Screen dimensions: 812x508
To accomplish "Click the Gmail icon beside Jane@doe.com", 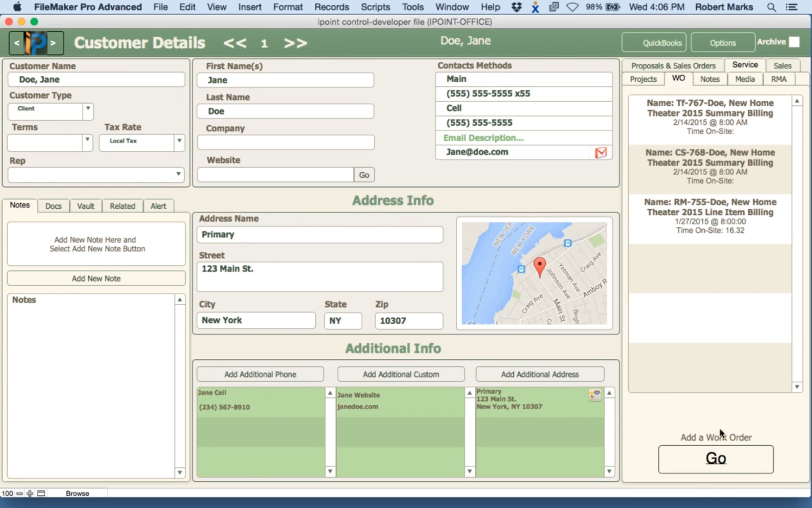I will point(601,153).
